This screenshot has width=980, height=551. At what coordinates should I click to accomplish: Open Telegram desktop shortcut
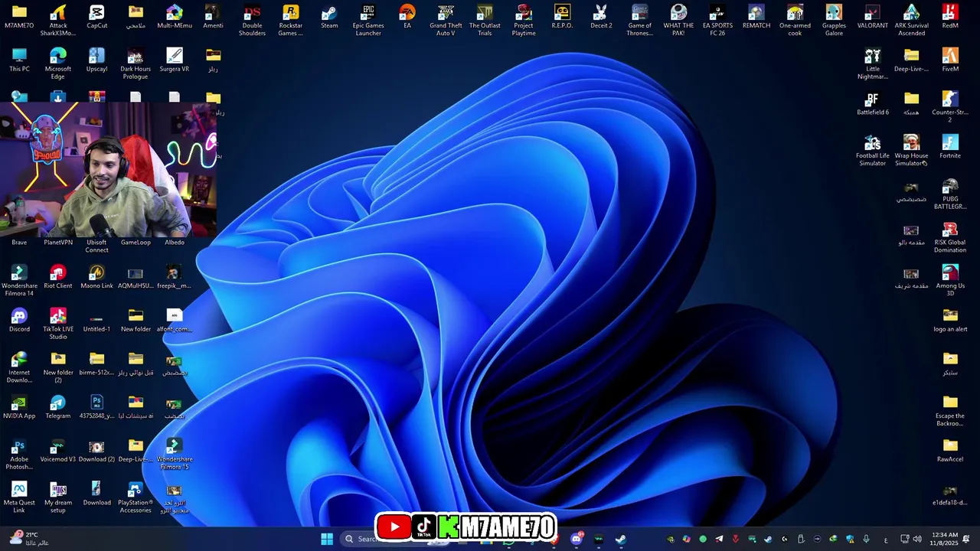(58, 407)
